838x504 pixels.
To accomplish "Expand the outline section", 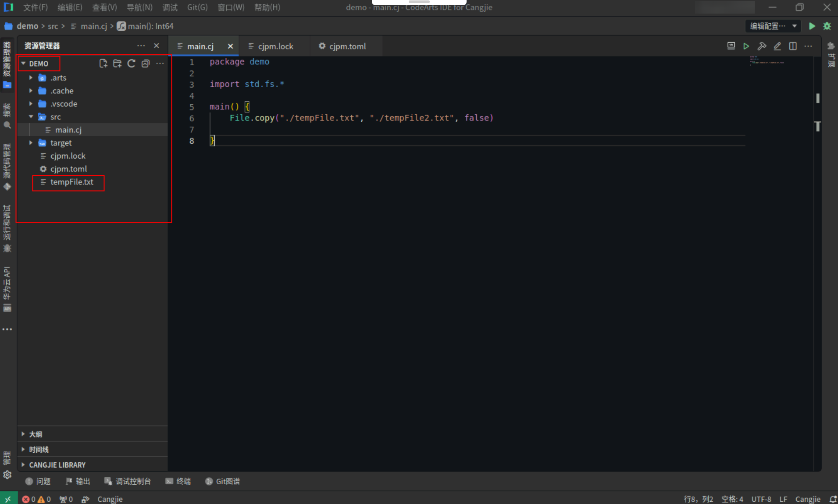I will point(93,434).
